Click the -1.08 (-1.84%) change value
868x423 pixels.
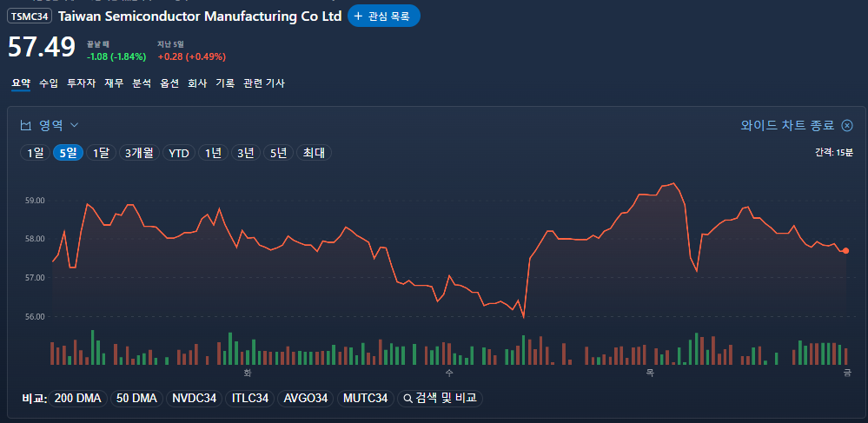pos(116,56)
